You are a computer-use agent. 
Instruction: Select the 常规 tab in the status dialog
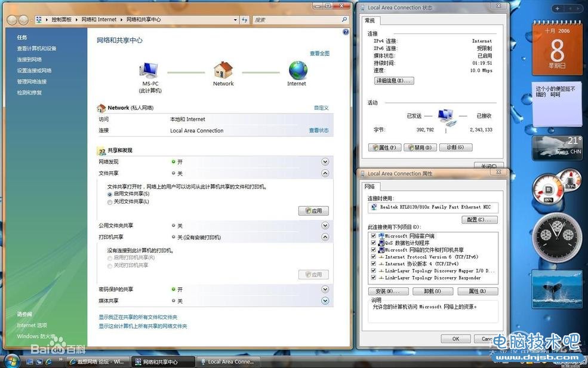(x=370, y=21)
